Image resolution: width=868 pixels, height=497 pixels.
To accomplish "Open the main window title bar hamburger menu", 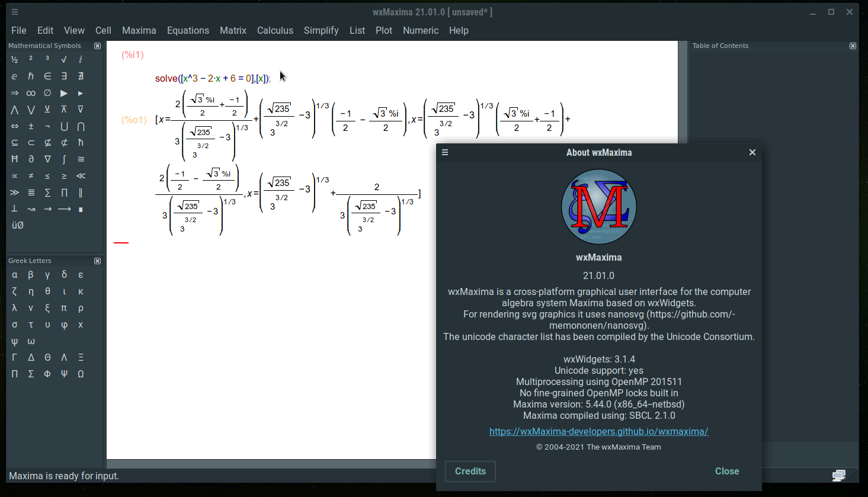I will [x=15, y=12].
